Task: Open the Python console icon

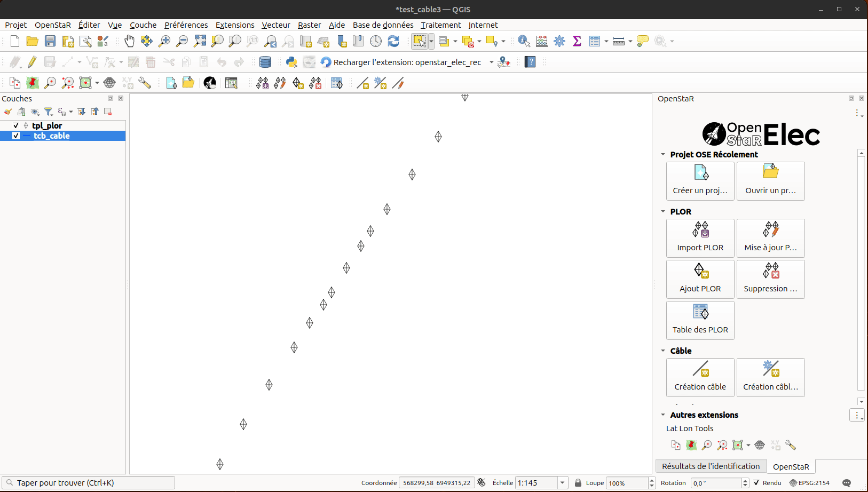Action: coord(291,62)
